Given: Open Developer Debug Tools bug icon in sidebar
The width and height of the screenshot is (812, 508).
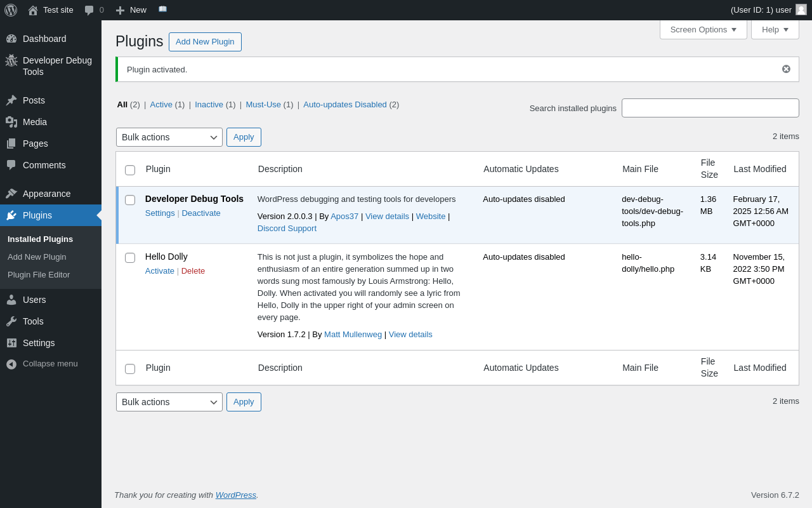Looking at the screenshot, I should [11, 61].
